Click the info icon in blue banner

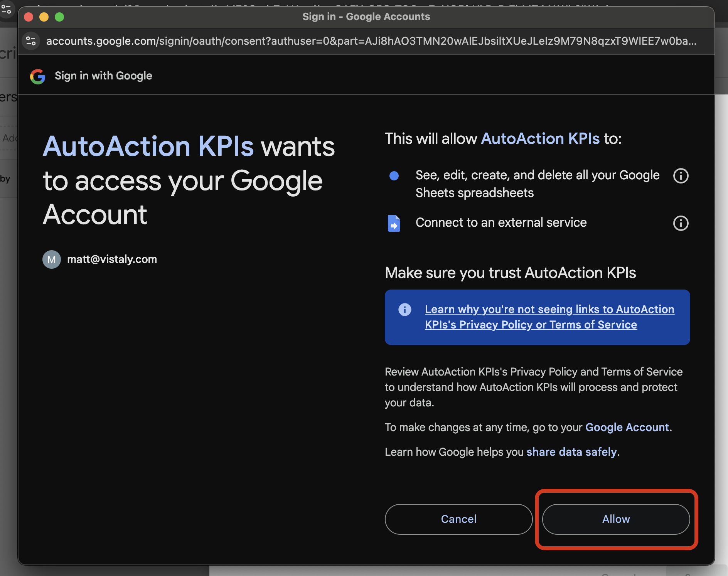tap(404, 309)
